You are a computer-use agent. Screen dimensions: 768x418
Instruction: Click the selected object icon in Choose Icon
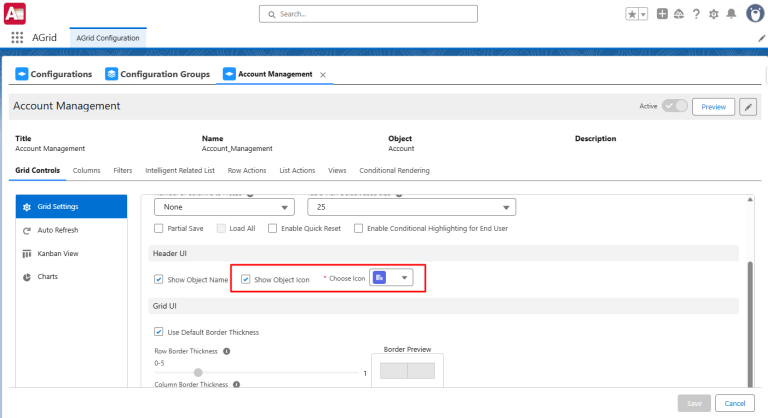point(380,278)
